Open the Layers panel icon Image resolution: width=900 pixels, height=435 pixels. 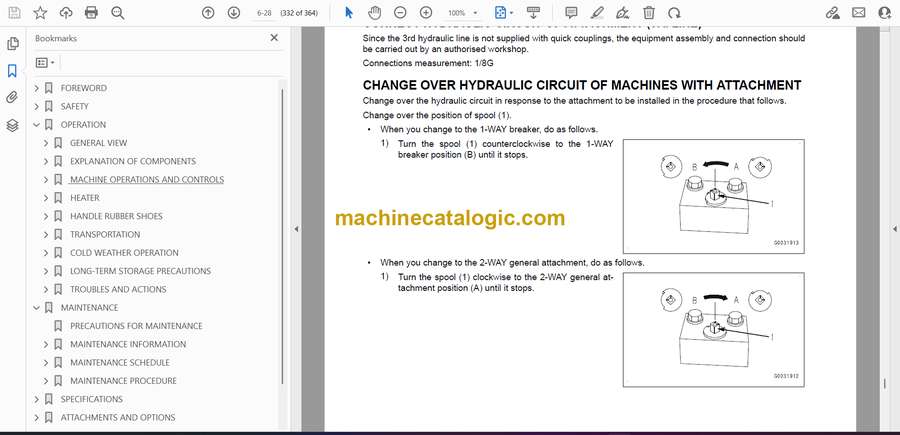click(13, 125)
